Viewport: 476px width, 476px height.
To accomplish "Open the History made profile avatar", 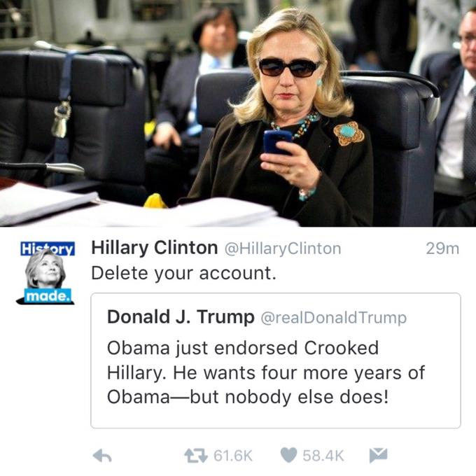I will pos(45,272).
